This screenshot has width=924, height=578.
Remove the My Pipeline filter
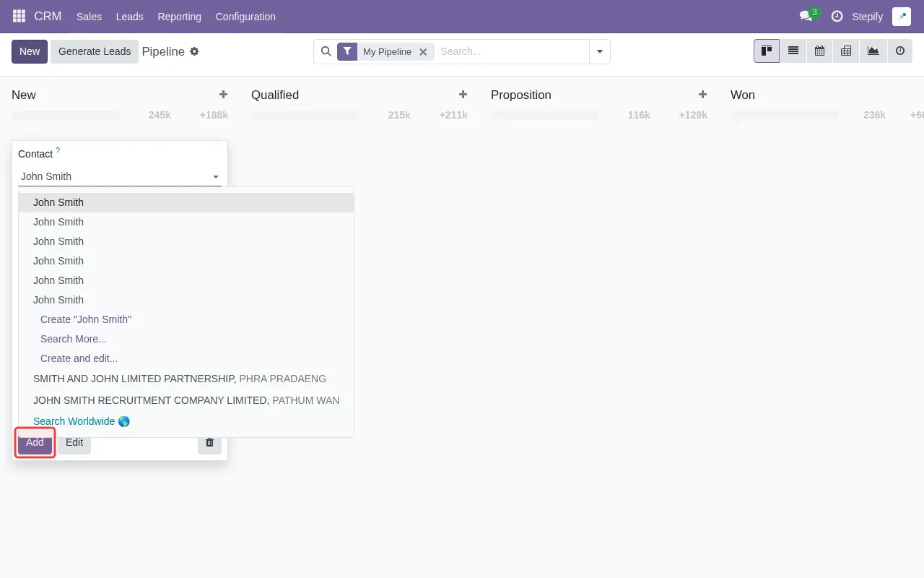tap(424, 51)
